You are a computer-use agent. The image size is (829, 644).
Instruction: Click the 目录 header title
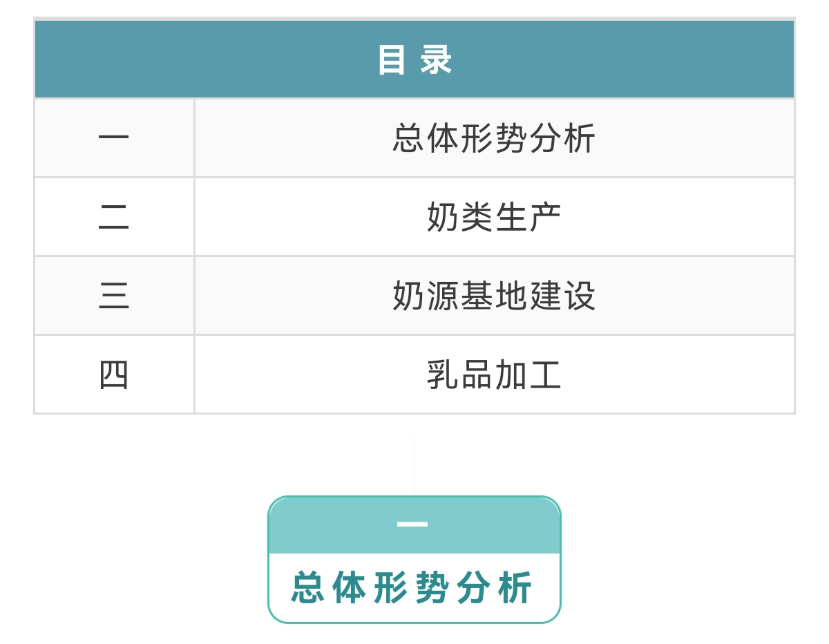[414, 60]
